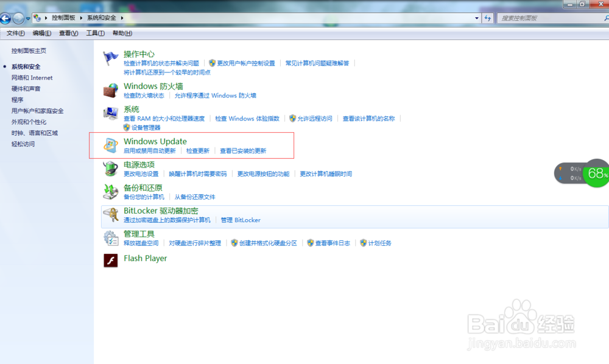Click 更改用户帐户控制设置 link
609x364 pixels.
pos(246,63)
